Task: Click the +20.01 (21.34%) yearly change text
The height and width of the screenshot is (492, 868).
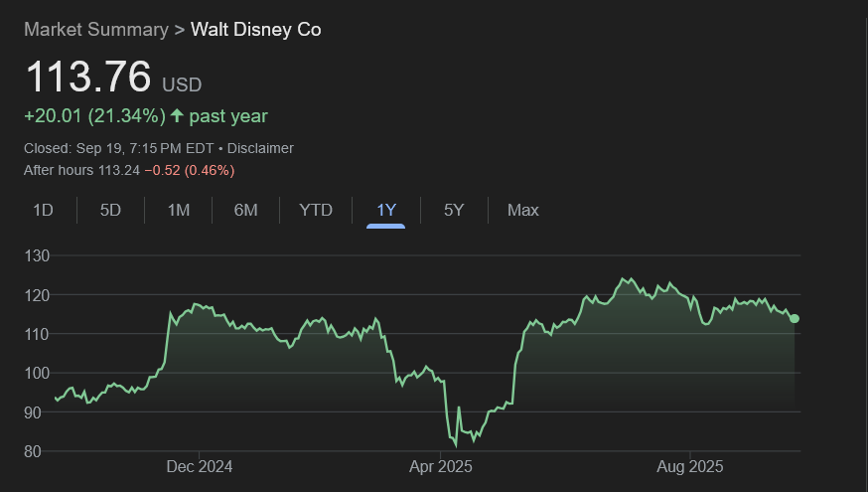Action: [x=94, y=116]
